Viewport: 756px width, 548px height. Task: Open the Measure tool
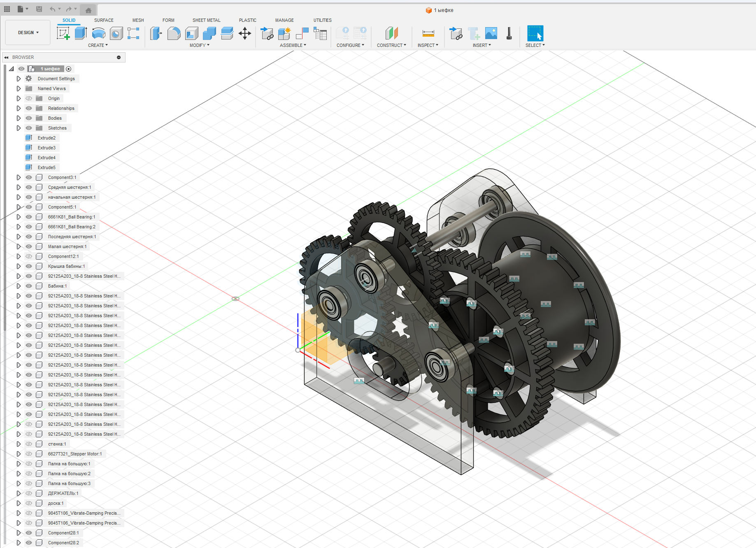click(x=428, y=33)
